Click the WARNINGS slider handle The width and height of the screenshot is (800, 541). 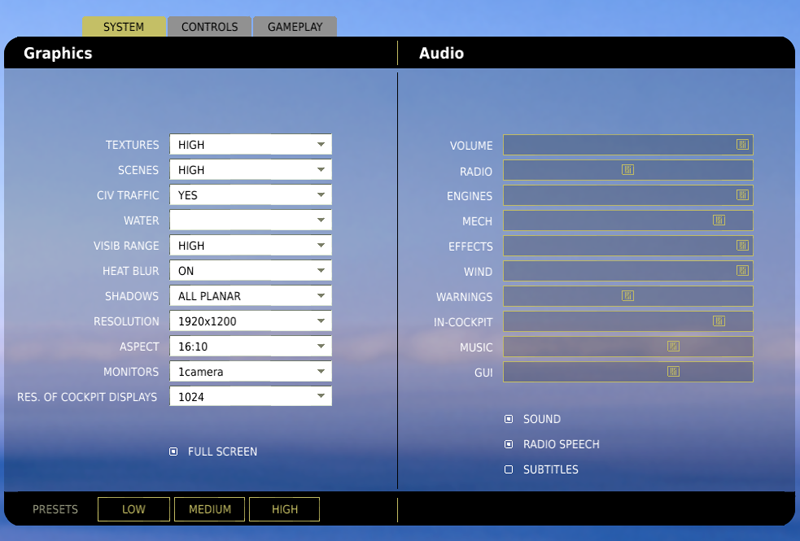627,296
